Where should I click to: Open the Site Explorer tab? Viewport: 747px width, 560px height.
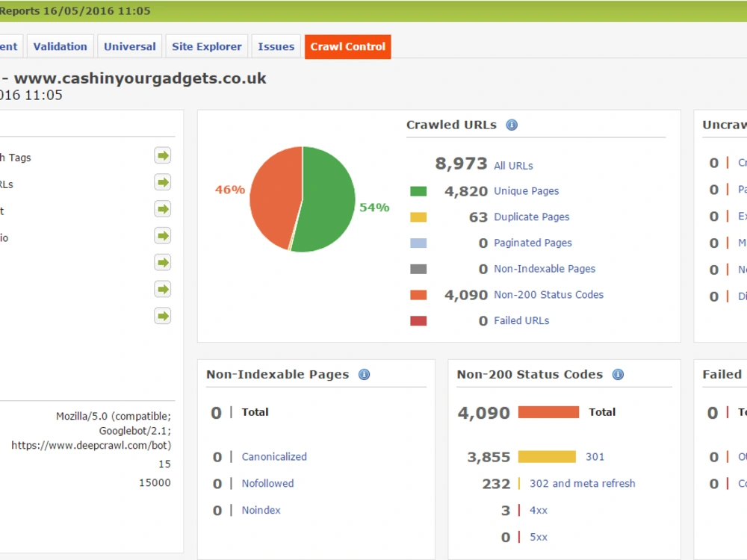[207, 46]
